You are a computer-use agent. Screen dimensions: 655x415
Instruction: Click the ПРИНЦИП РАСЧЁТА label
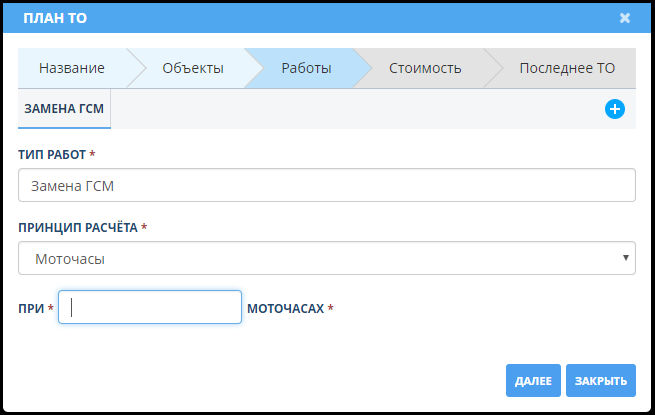pos(78,228)
